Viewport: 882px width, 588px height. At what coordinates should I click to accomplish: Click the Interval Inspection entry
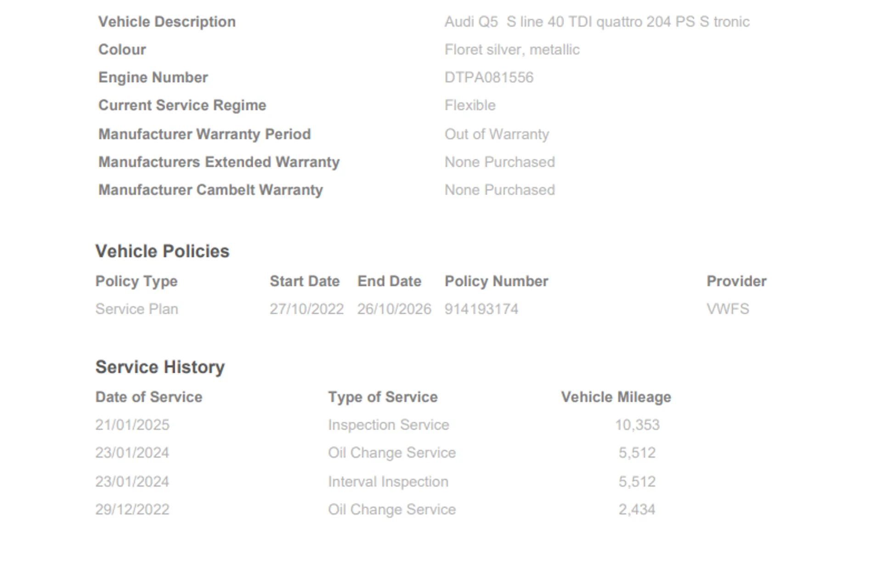pyautogui.click(x=388, y=481)
